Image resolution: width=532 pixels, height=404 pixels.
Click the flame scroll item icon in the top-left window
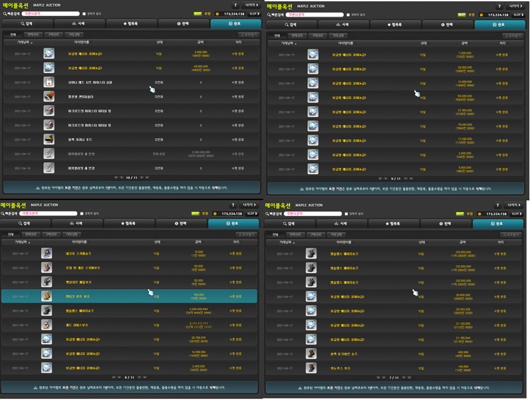[x=49, y=82]
